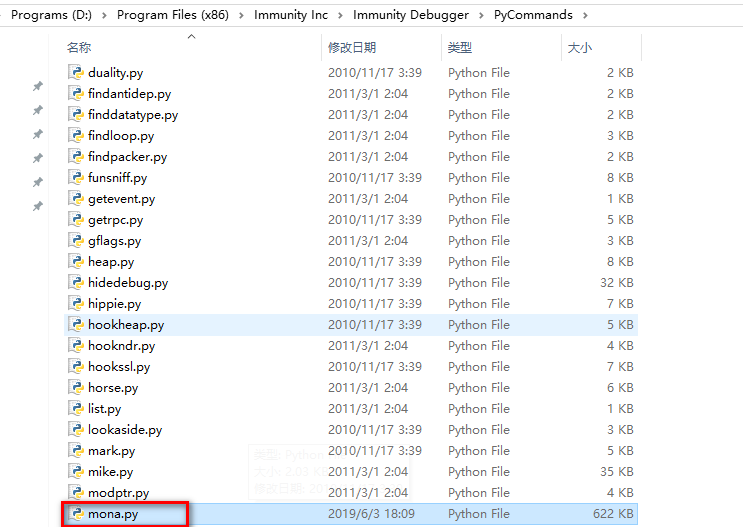Click the findpacker.py file icon
Viewport: 743px width, 527px height.
point(76,156)
